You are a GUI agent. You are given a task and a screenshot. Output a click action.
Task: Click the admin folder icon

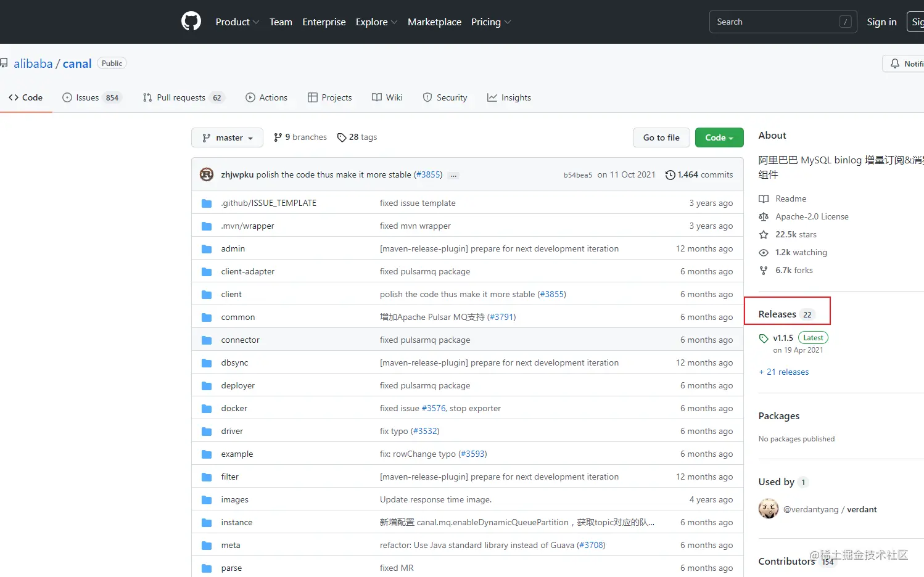[207, 249]
